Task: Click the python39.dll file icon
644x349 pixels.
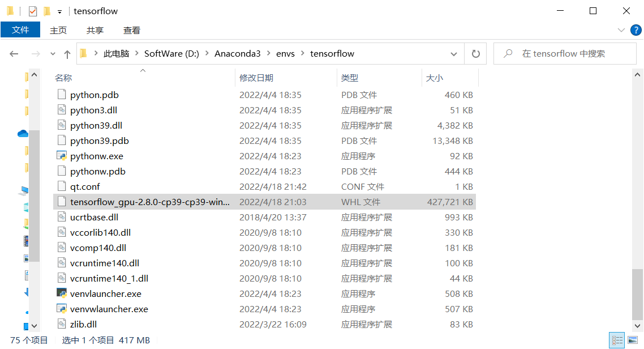Action: pos(62,125)
